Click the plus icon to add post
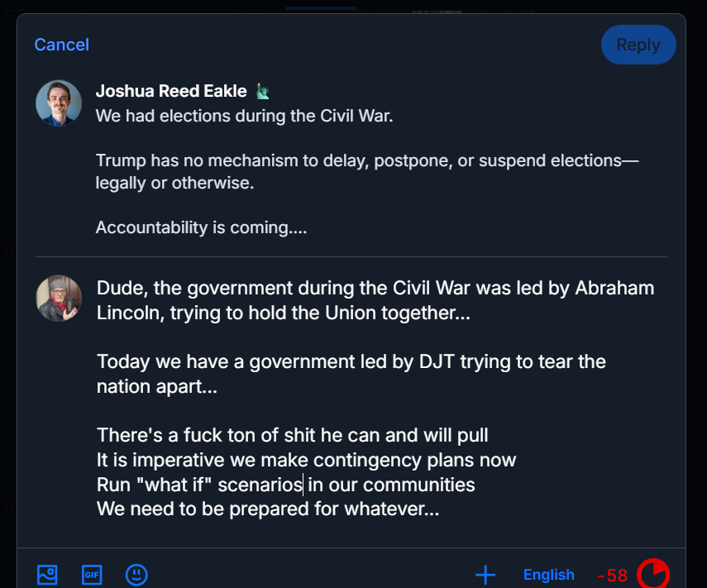This screenshot has height=588, width=707. pyautogui.click(x=485, y=575)
